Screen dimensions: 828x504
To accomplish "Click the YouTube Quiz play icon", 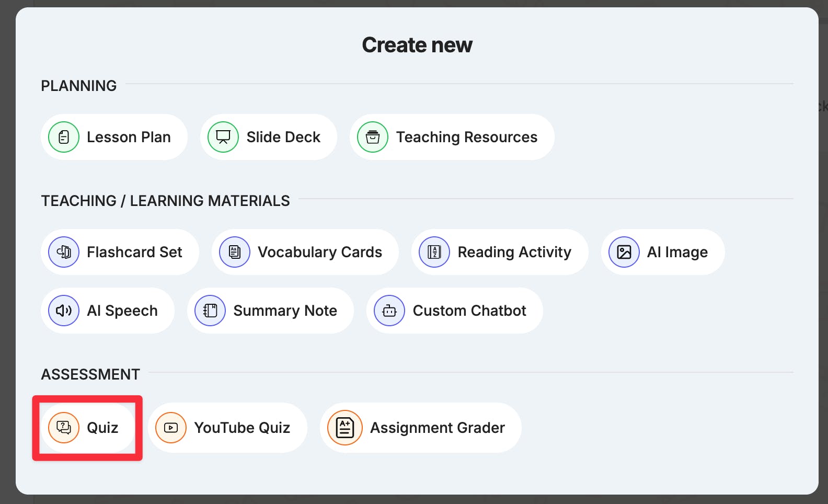I will (x=171, y=428).
